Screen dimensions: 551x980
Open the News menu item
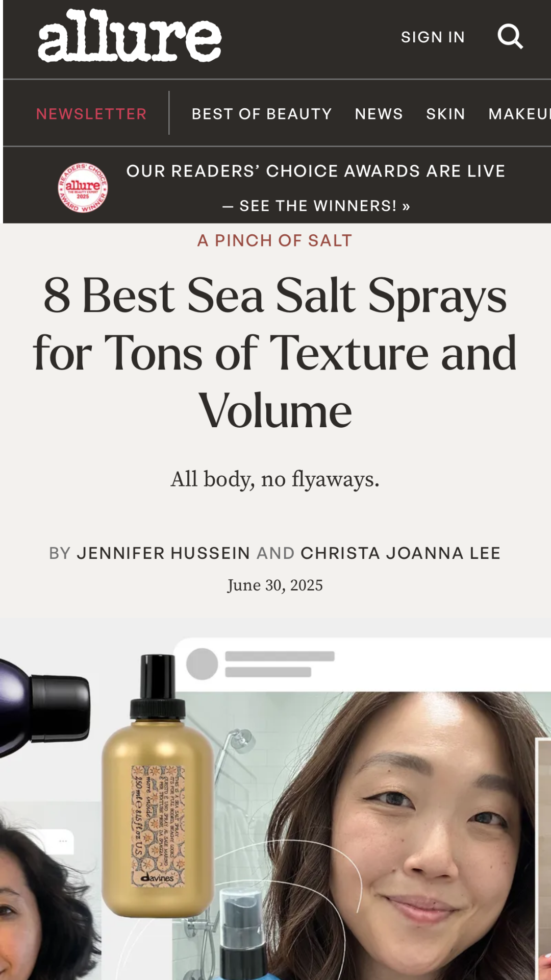pos(379,114)
